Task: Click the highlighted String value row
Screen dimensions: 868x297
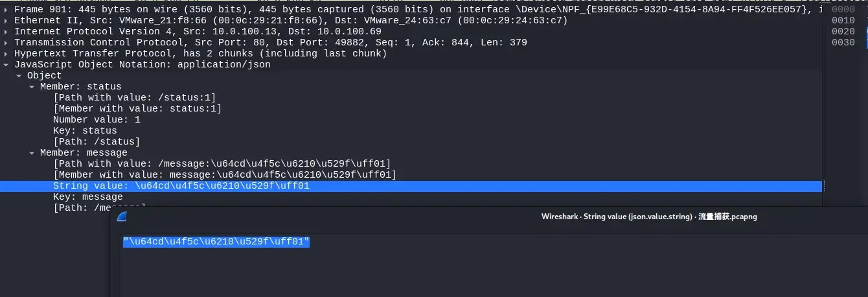Action: [411, 186]
